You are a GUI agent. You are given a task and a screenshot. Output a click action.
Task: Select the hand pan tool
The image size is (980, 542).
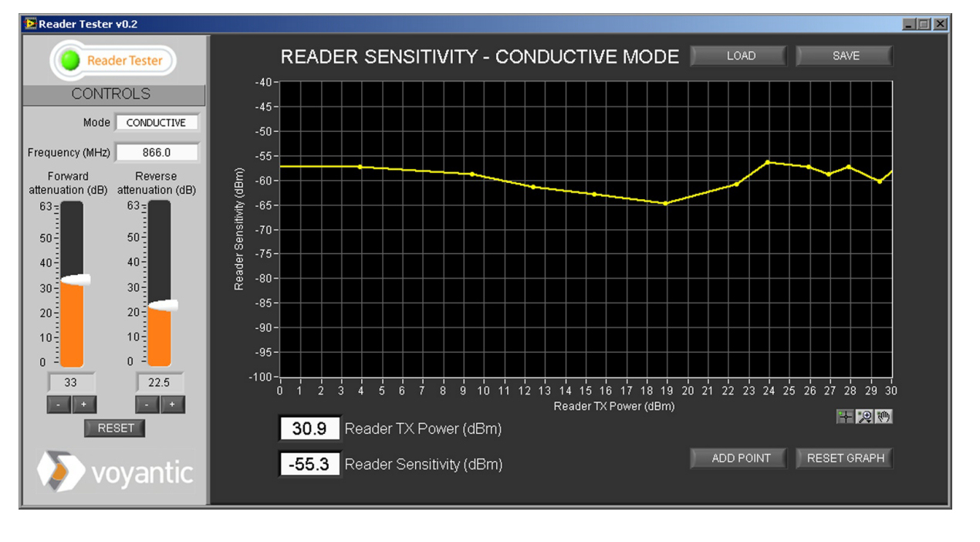[x=884, y=417]
